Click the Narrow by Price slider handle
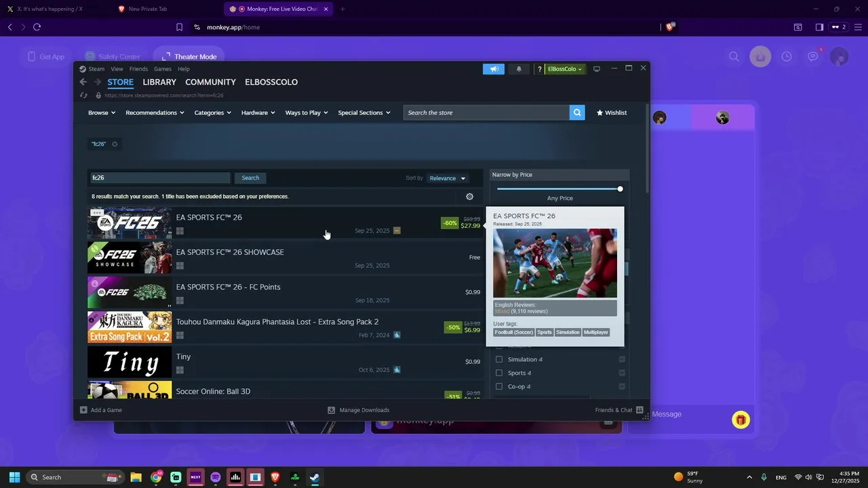The width and height of the screenshot is (868, 488). coord(620,189)
